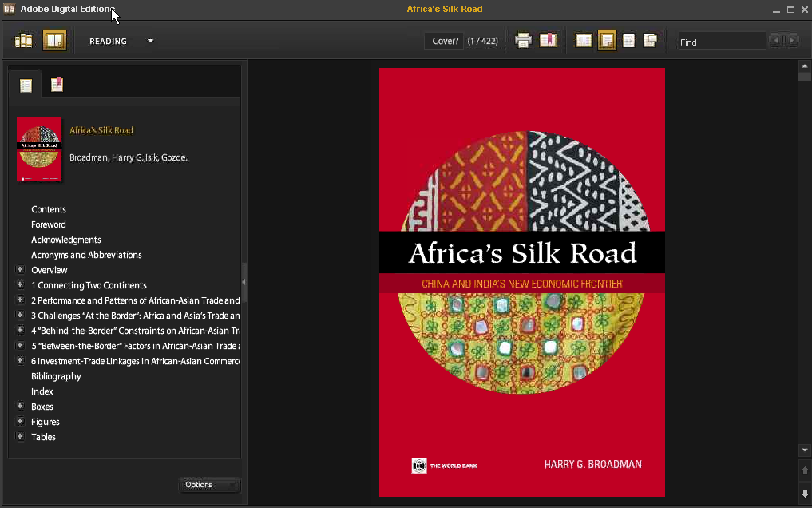Viewport: 812px width, 508px height.
Task: Go to Foreword section
Action: 49,224
